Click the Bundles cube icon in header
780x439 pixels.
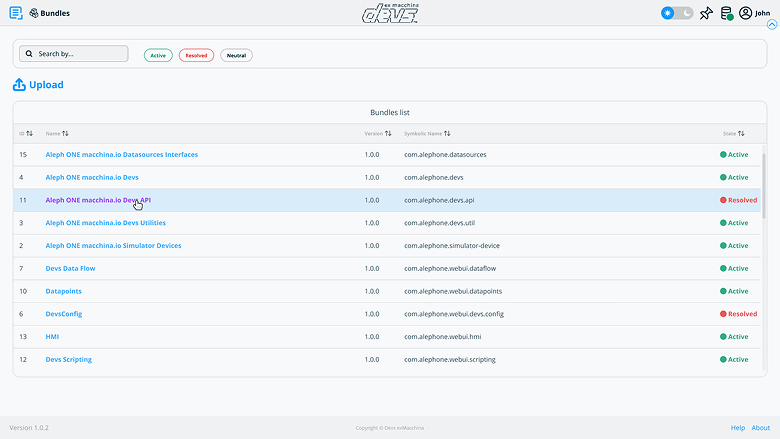(35, 13)
